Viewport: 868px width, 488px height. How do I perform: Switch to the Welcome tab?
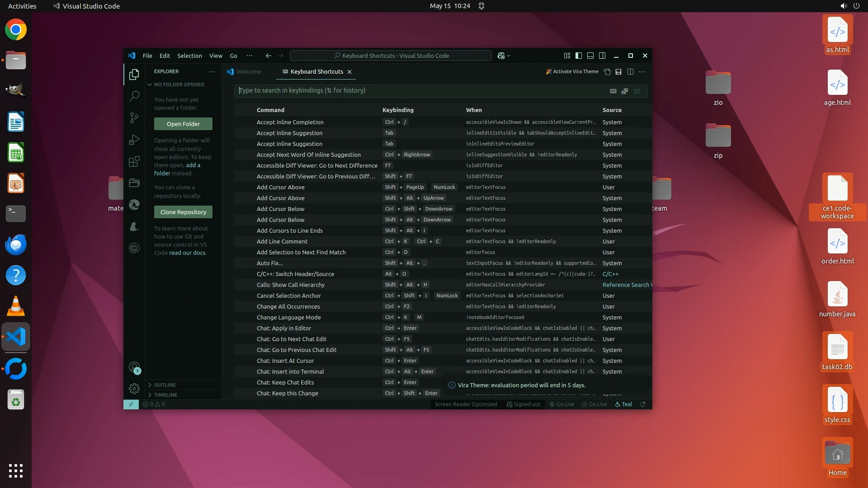pyautogui.click(x=248, y=72)
